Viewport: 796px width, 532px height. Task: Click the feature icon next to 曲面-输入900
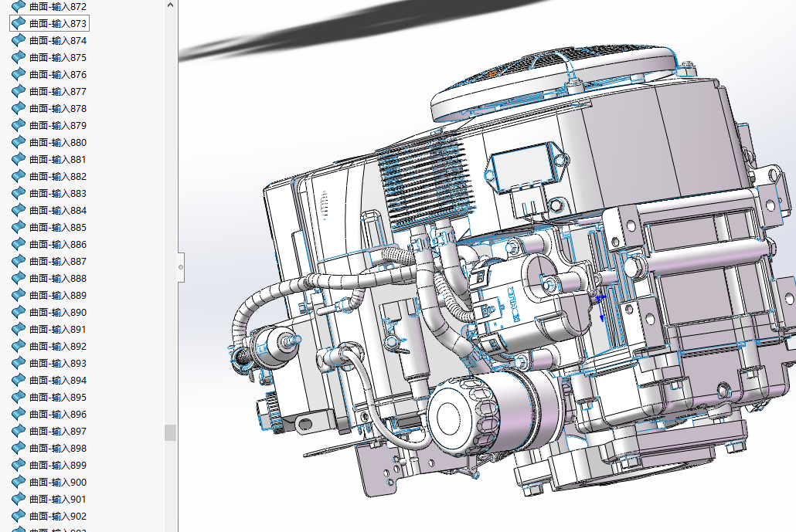19,482
